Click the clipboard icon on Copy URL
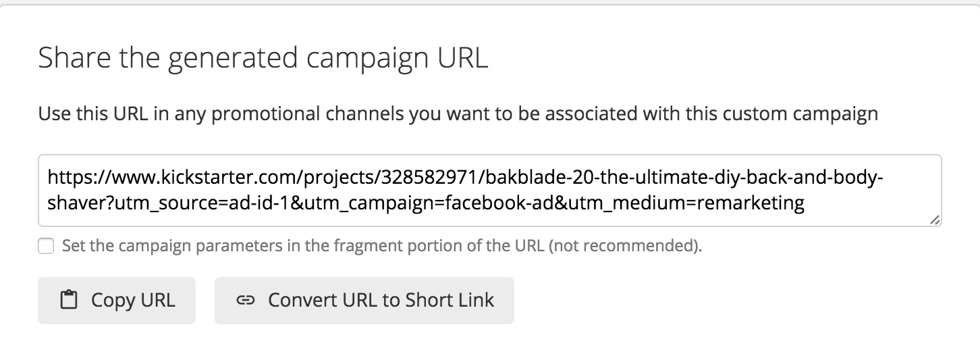 [69, 300]
